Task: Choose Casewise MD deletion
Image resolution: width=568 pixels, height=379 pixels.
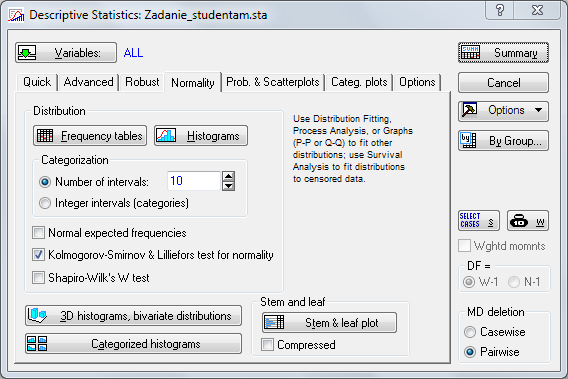Action: (470, 332)
